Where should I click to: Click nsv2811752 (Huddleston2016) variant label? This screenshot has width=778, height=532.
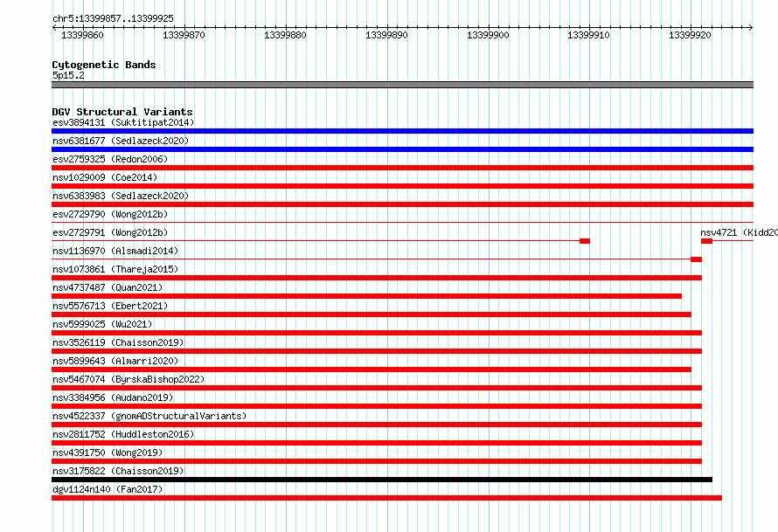(123, 434)
